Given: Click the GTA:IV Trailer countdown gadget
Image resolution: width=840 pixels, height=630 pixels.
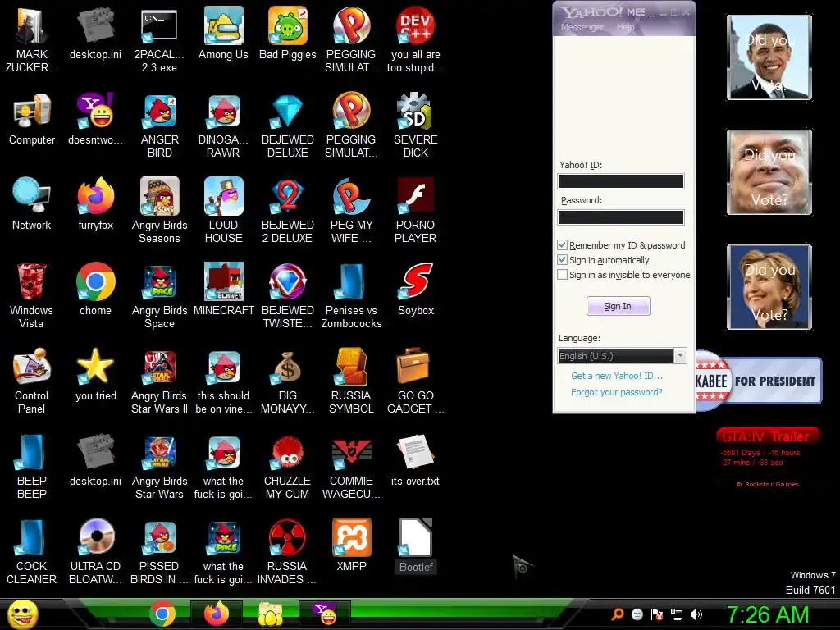Looking at the screenshot, I should tap(767, 457).
